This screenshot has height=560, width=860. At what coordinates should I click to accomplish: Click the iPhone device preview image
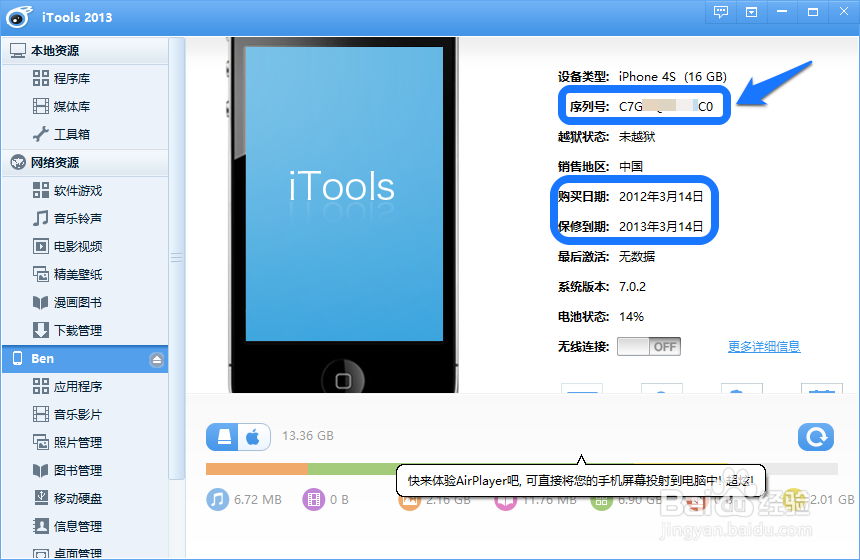[343, 215]
